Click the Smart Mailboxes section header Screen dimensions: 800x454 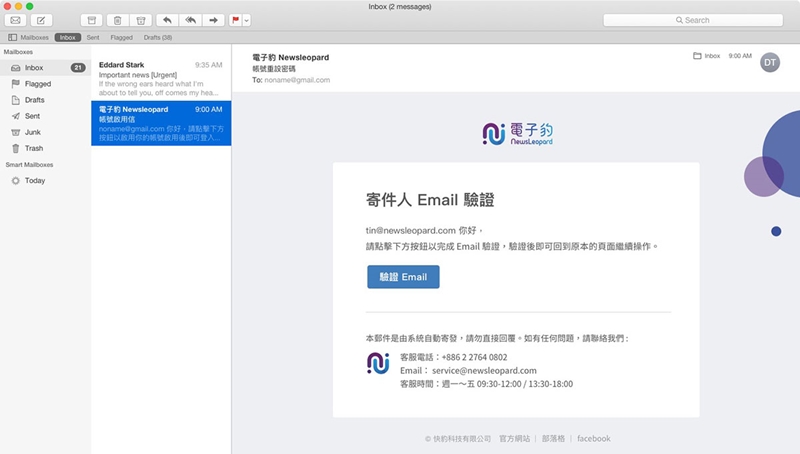[x=29, y=165]
